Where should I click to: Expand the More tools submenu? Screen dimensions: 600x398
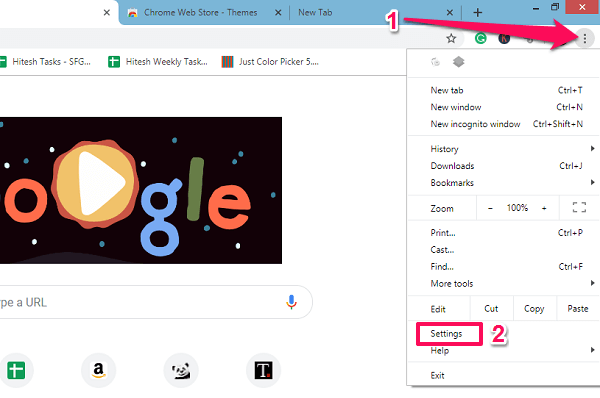(503, 283)
